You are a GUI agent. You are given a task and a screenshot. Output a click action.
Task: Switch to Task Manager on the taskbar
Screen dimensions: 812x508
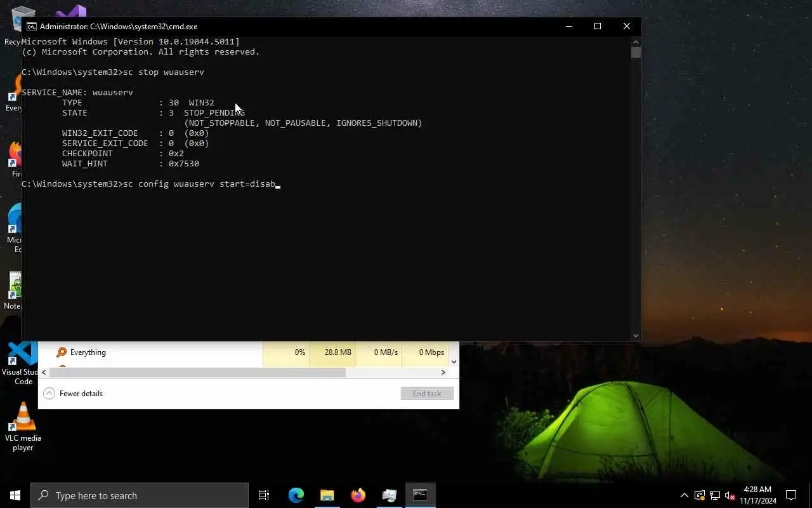[x=390, y=495]
